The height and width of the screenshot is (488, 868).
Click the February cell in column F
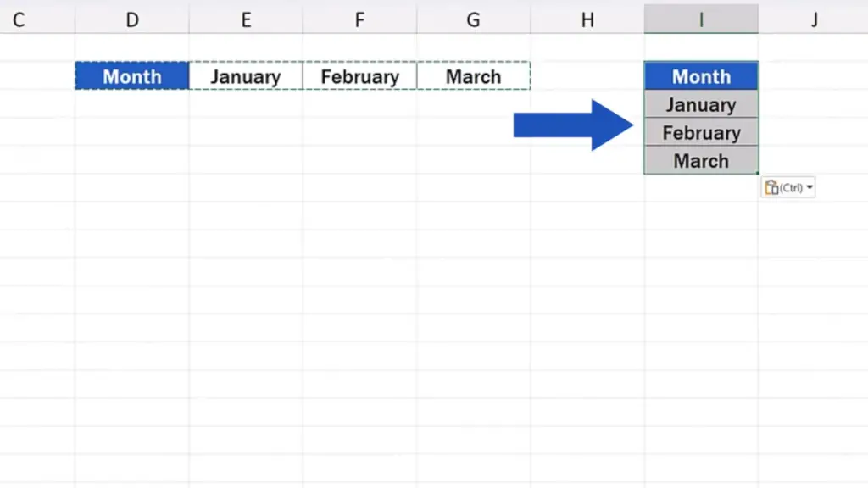click(x=359, y=75)
